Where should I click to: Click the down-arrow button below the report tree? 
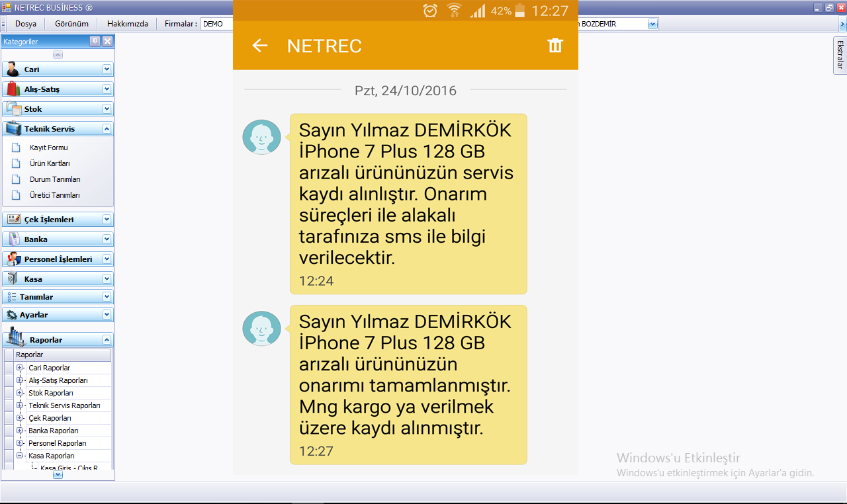pos(58,474)
